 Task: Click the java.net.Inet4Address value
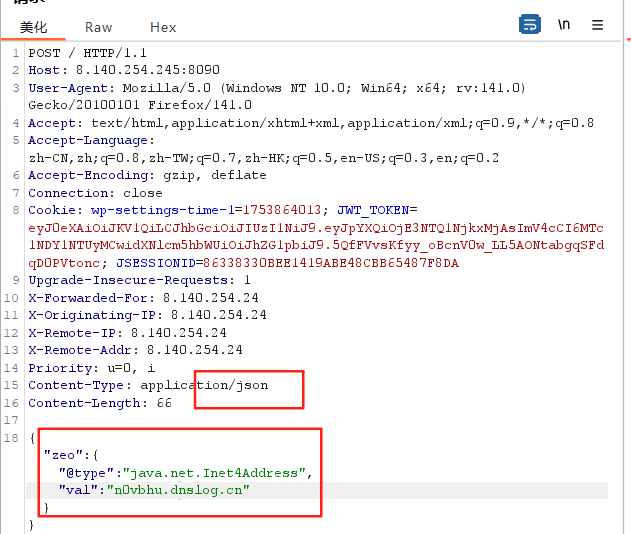[x=214, y=473]
